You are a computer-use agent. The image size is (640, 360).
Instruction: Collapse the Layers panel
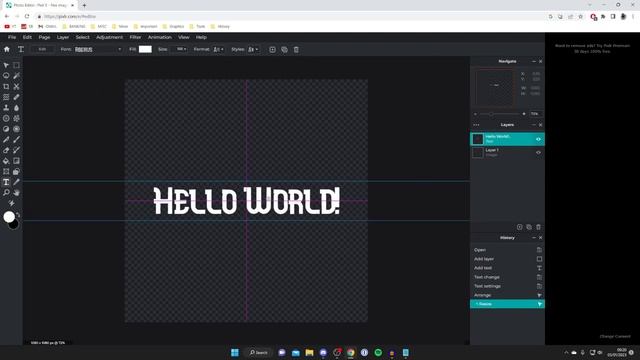click(x=533, y=125)
